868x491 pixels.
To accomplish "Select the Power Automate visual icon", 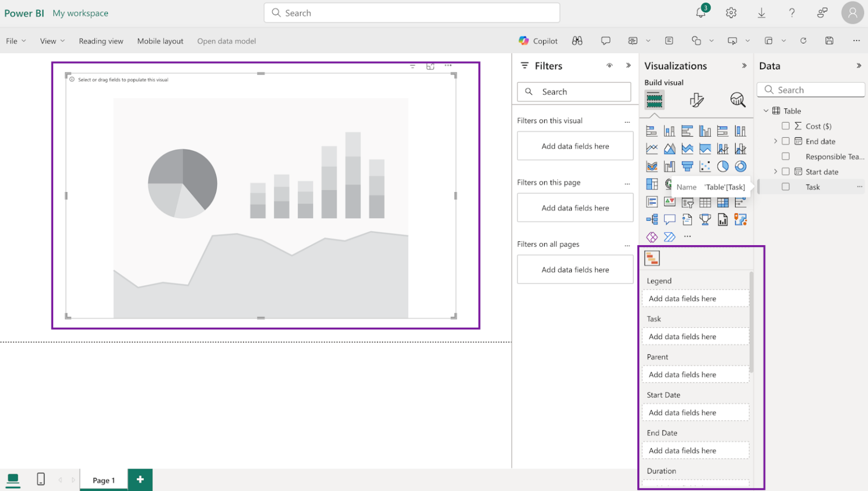I will [x=670, y=237].
